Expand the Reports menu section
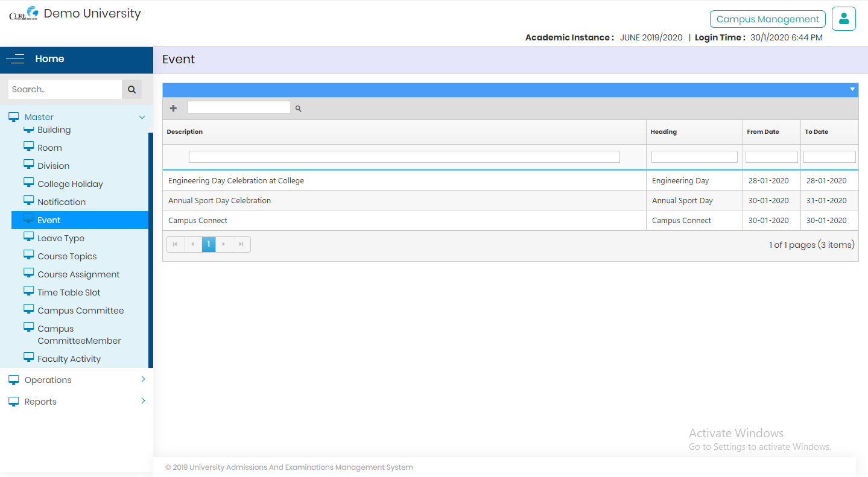Screen dimensions: 868x477 click(x=143, y=401)
